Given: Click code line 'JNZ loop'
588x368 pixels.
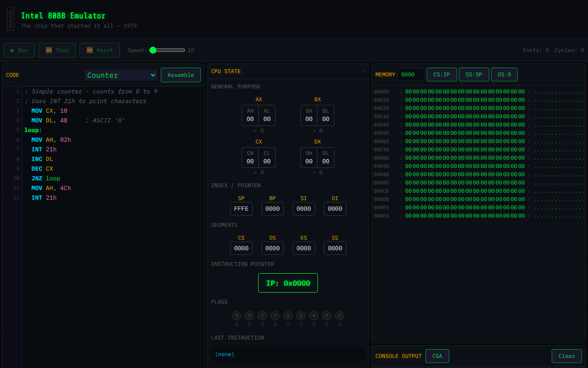Looking at the screenshot, I should [46, 178].
